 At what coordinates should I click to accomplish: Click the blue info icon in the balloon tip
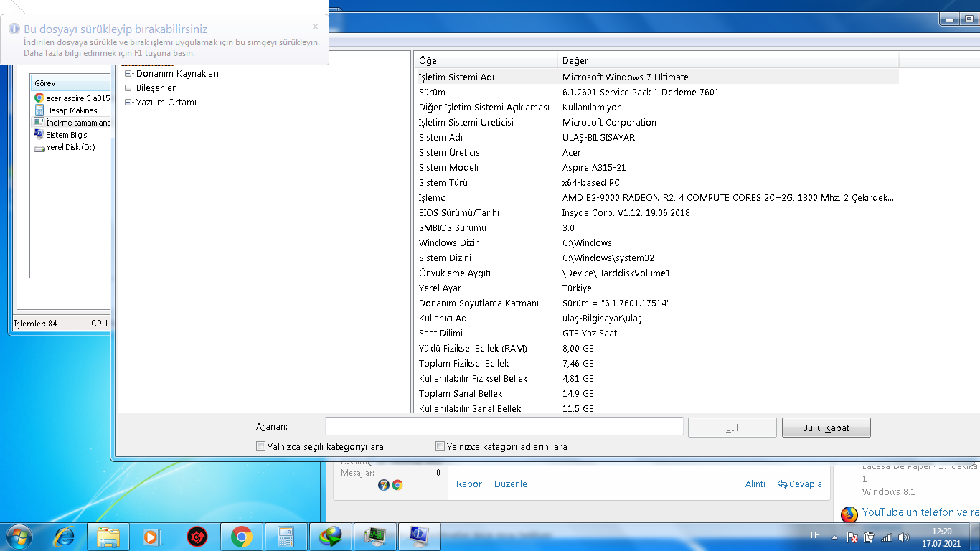coord(13,29)
